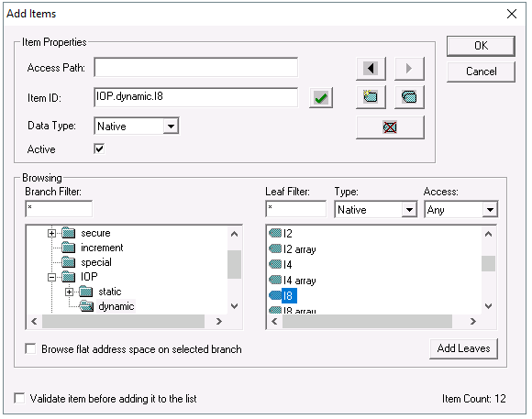Select the I2 leaf item

(x=288, y=234)
